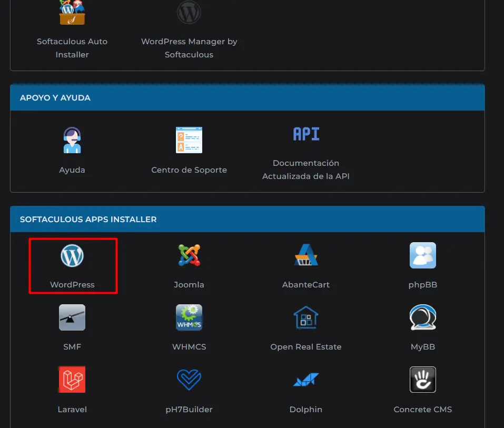The height and width of the screenshot is (428, 504).
Task: Open the Ayuda text link
Action: pyautogui.click(x=72, y=170)
